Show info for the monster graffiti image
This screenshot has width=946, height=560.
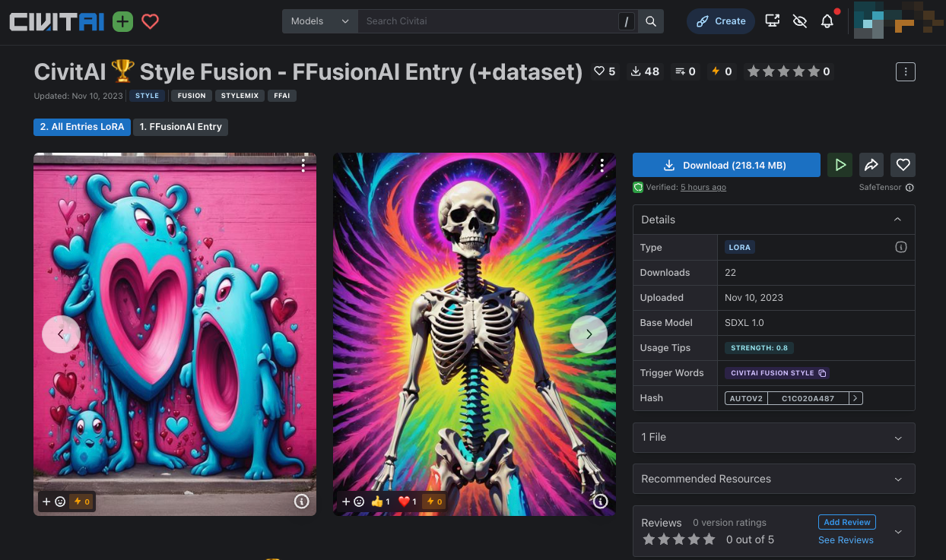pyautogui.click(x=301, y=501)
